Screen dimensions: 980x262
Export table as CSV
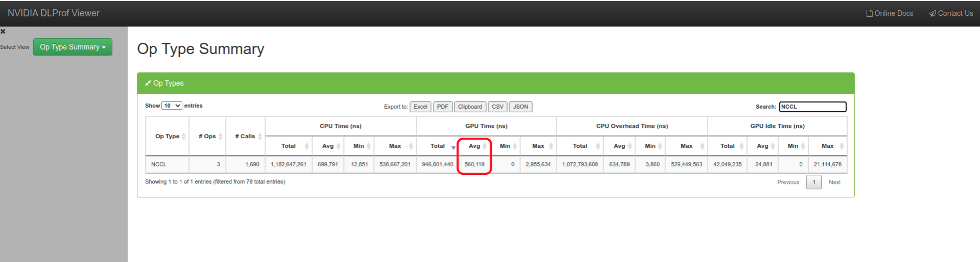pos(497,107)
